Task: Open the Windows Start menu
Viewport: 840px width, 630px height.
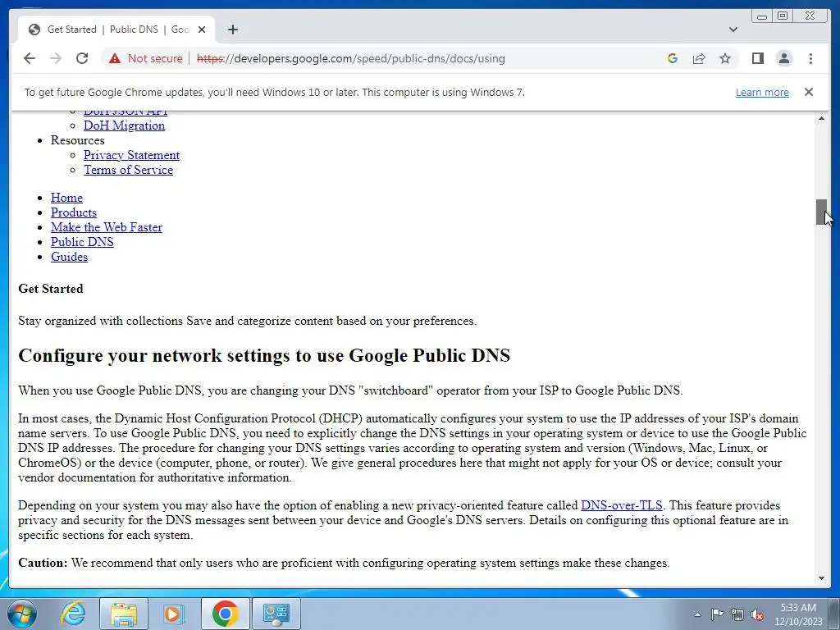Action: [21, 614]
